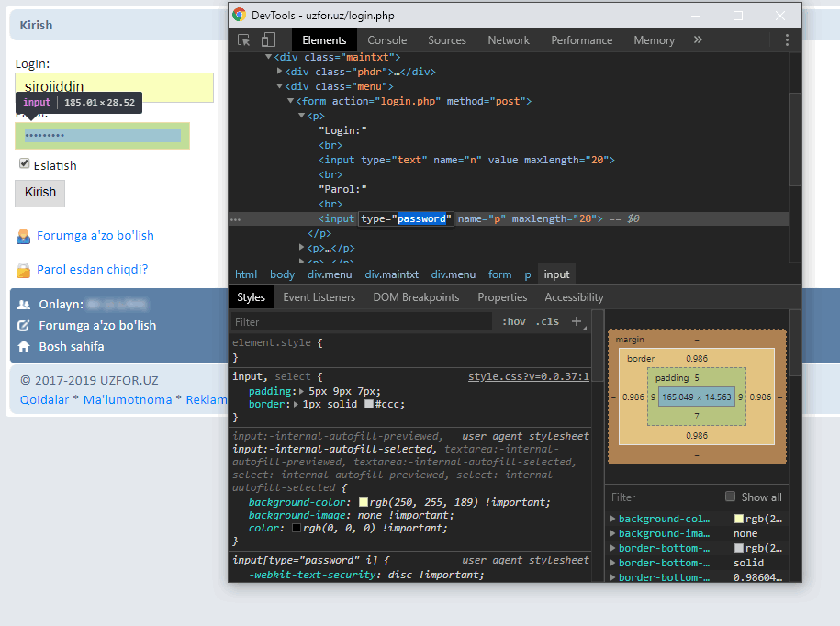Switch to the Console tab
The height and width of the screenshot is (626, 840).
pyautogui.click(x=386, y=40)
